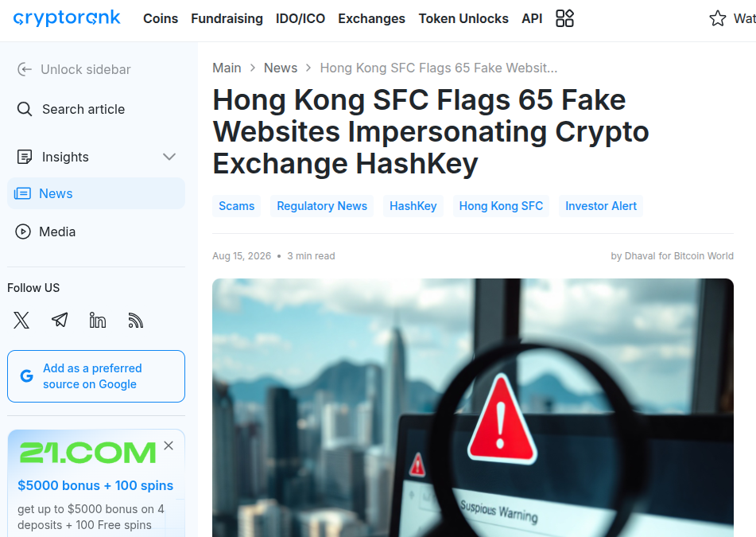Expand the Insights chevron
The image size is (756, 537).
point(169,157)
